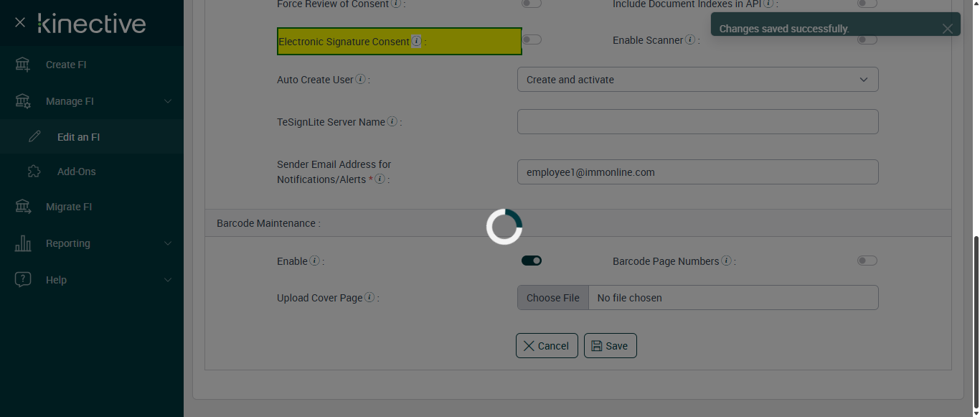Toggle Enable Scanner switch

867,39
